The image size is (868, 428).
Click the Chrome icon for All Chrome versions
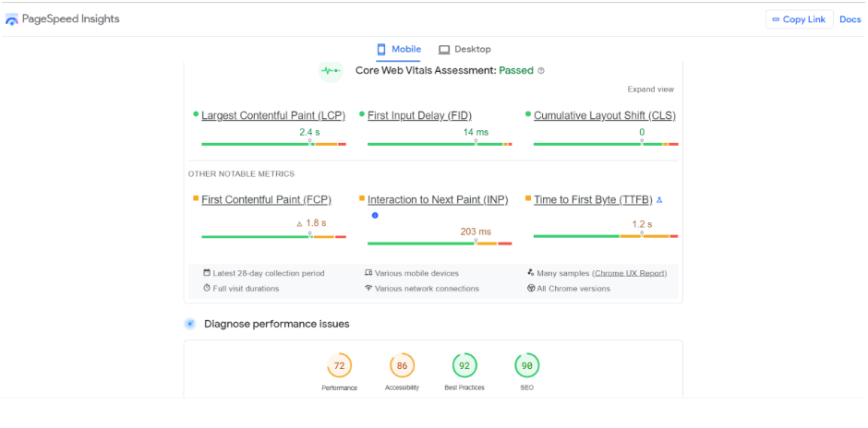531,288
